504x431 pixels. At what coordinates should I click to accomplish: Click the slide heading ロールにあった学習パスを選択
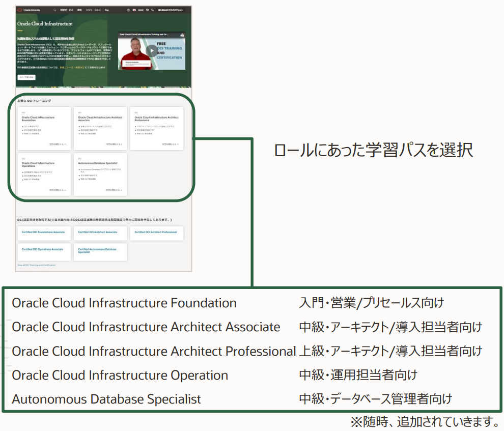click(373, 150)
